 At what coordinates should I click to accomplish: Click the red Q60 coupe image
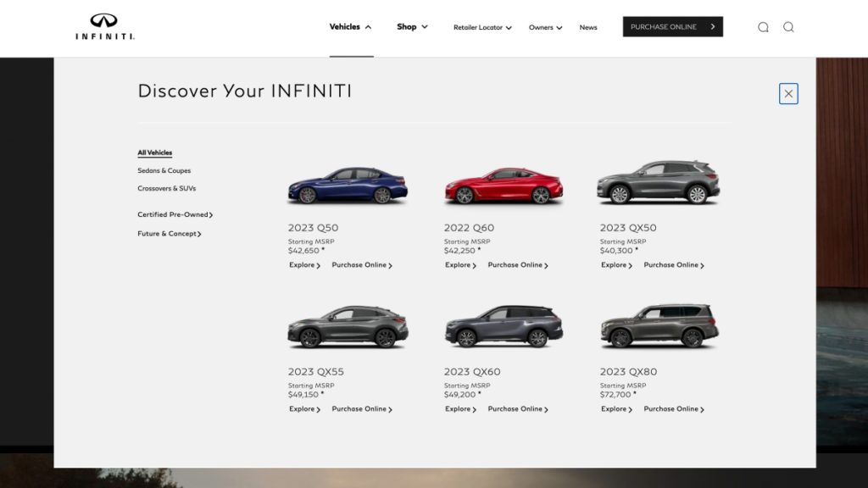[x=504, y=186]
